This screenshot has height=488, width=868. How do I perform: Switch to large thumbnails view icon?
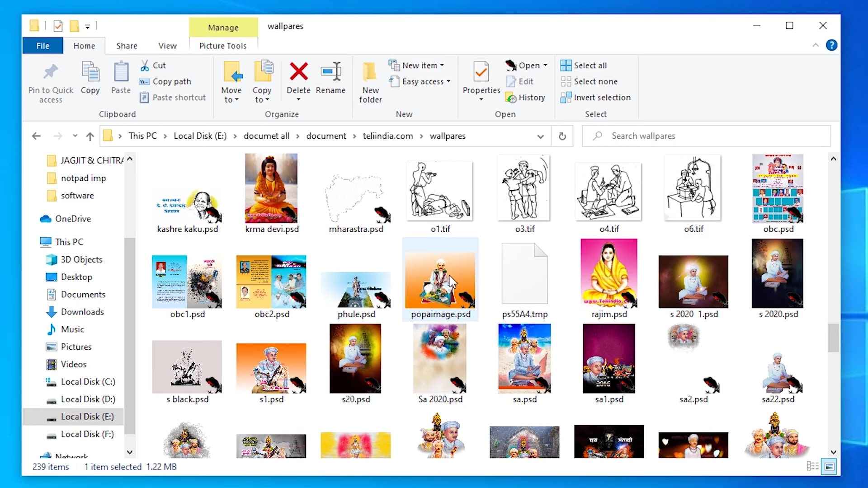click(x=830, y=466)
